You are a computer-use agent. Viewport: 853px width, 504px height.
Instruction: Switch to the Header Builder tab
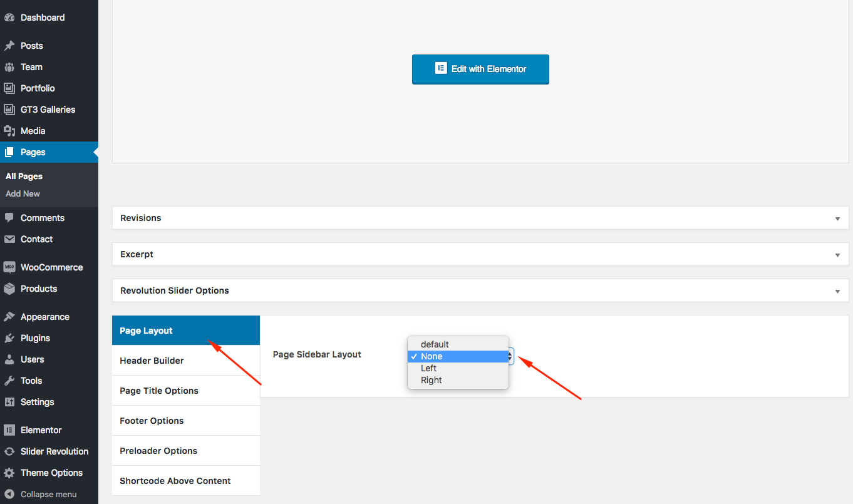point(186,361)
